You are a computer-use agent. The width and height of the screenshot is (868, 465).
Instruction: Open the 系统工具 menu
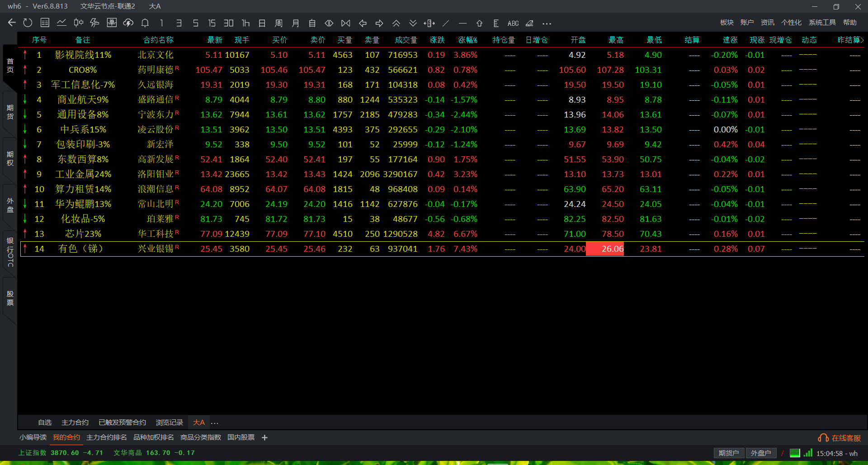pos(822,23)
